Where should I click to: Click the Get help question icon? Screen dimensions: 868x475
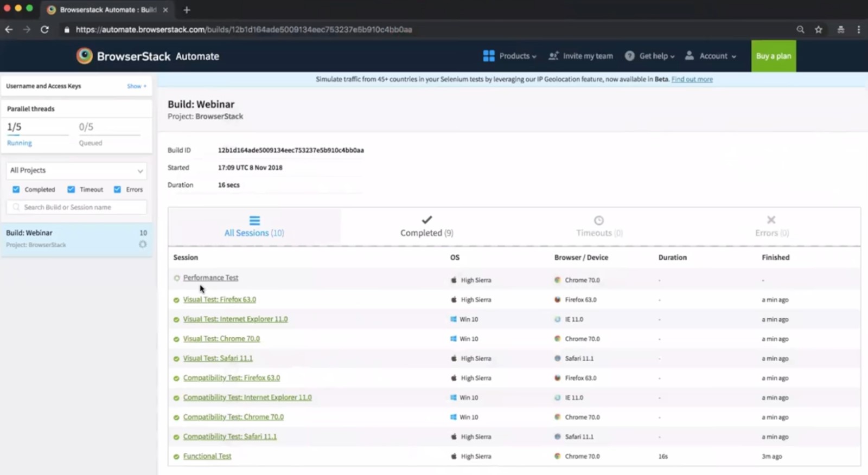(629, 56)
